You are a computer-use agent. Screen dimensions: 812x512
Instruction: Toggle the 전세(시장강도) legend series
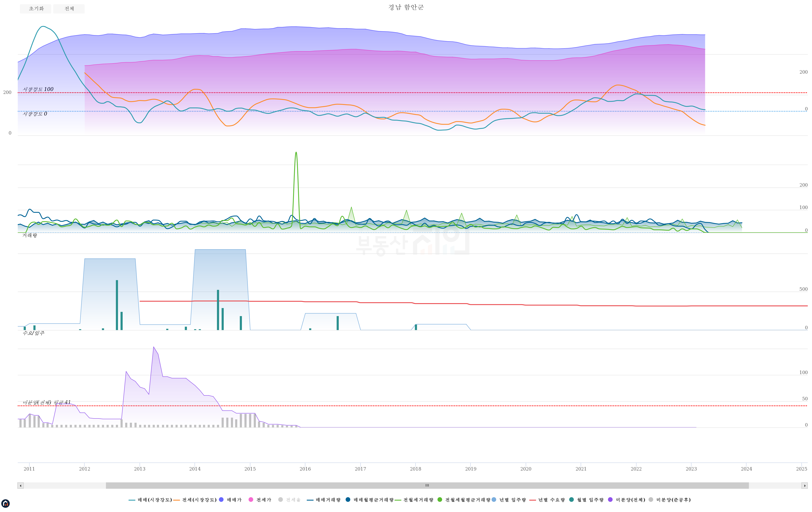click(199, 500)
